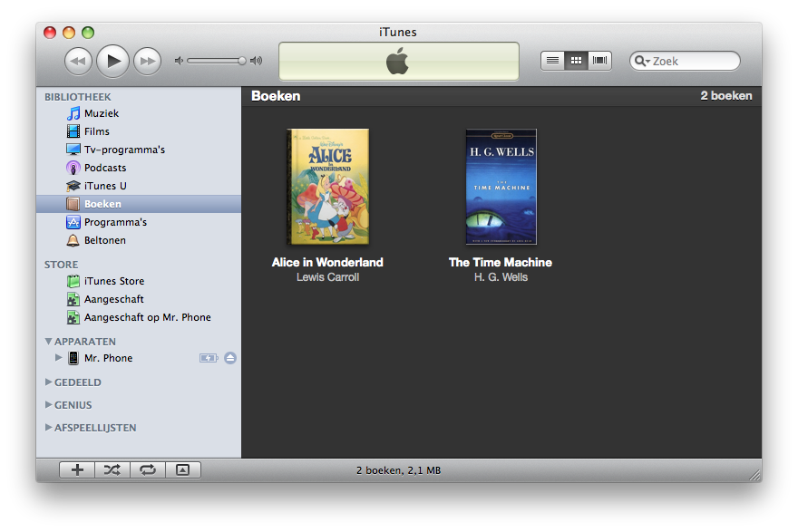798x532 pixels.
Task: Minimize the iTunes window
Action: 69,33
